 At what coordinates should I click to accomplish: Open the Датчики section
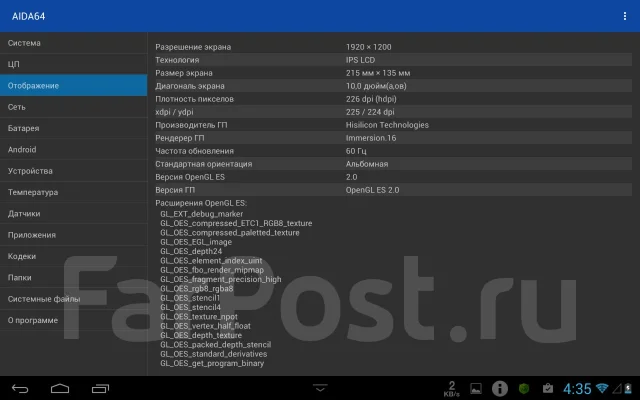pyautogui.click(x=73, y=213)
